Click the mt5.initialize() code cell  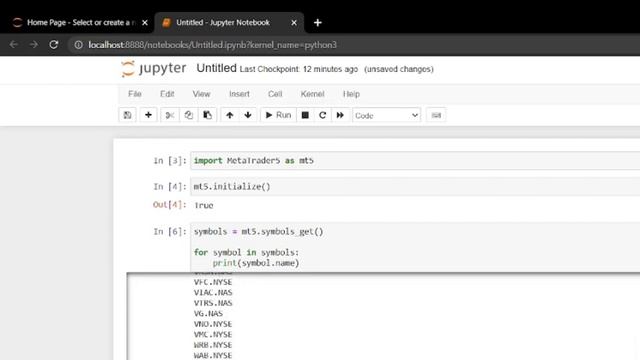pyautogui.click(x=415, y=187)
